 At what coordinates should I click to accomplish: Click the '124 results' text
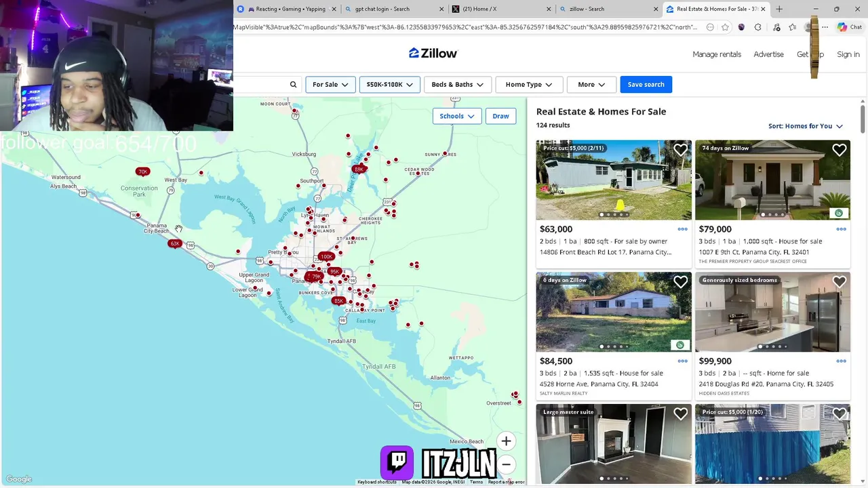point(553,125)
